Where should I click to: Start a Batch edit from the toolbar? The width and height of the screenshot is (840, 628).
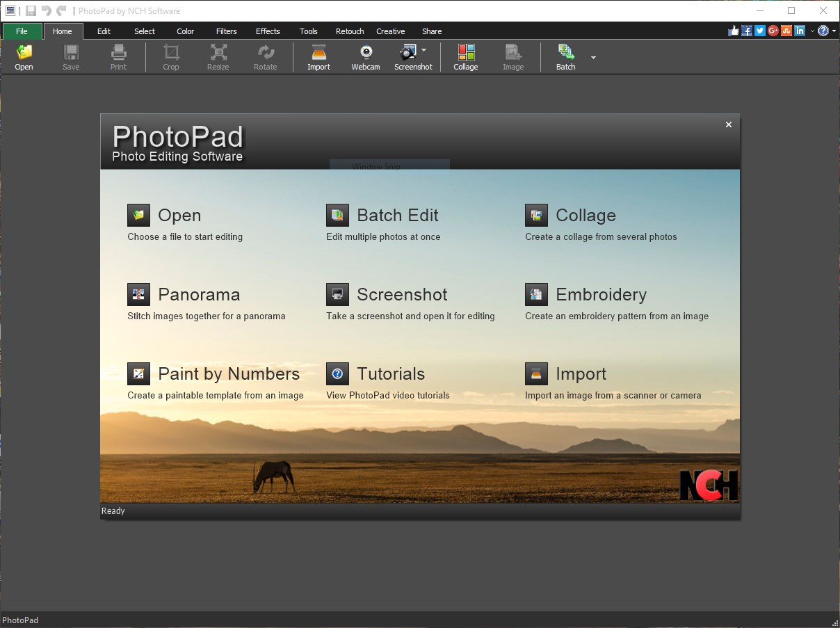click(565, 56)
